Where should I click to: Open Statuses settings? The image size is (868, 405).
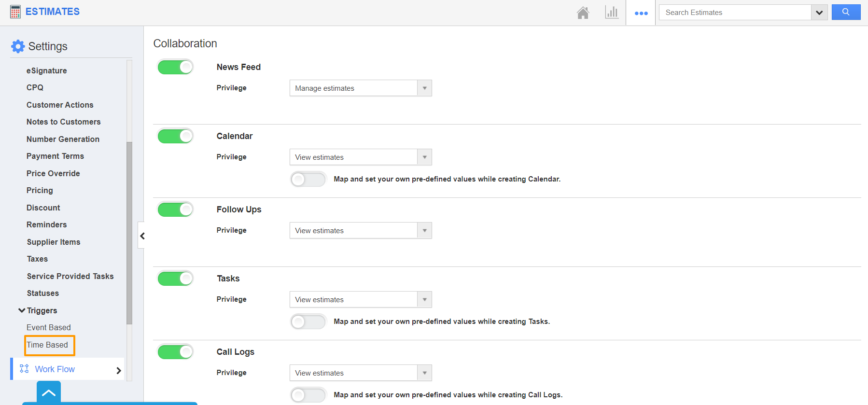[x=43, y=293]
